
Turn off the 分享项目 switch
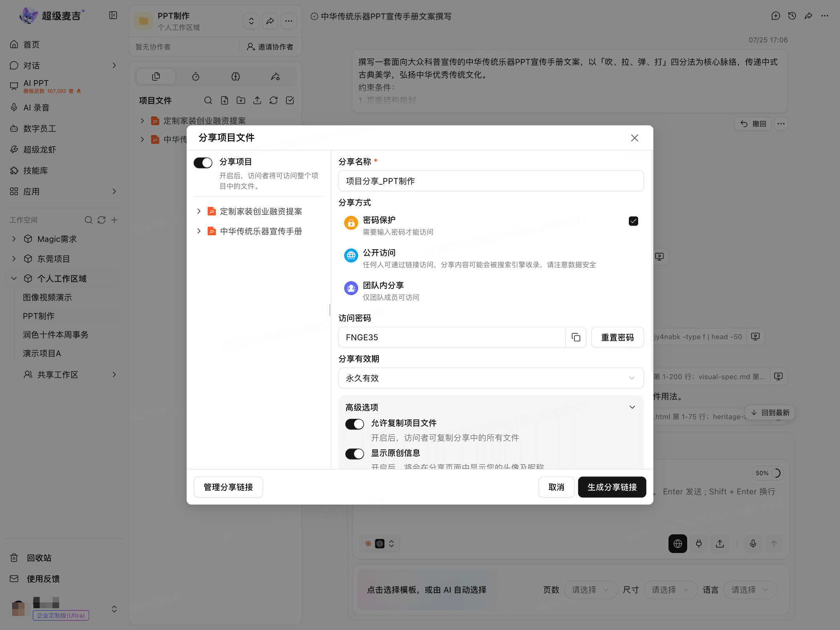coord(203,163)
